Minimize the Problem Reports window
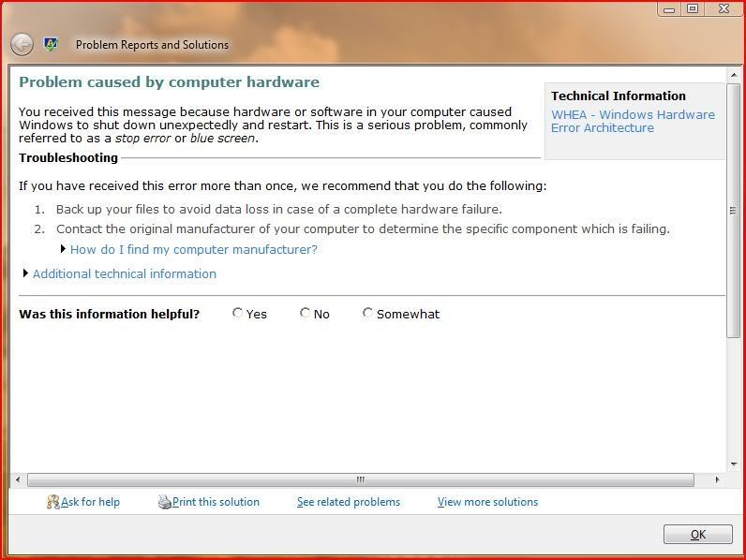Viewport: 746px width, 560px height. (669, 9)
